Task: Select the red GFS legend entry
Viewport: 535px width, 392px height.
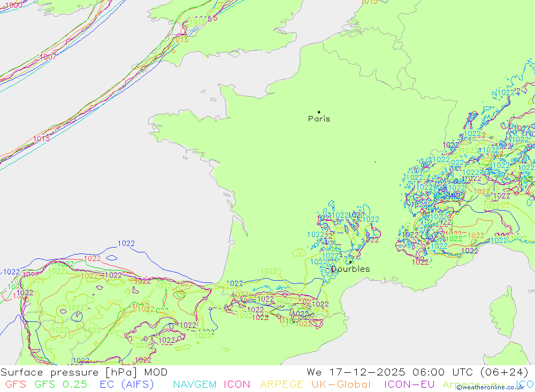Action: click(x=16, y=385)
